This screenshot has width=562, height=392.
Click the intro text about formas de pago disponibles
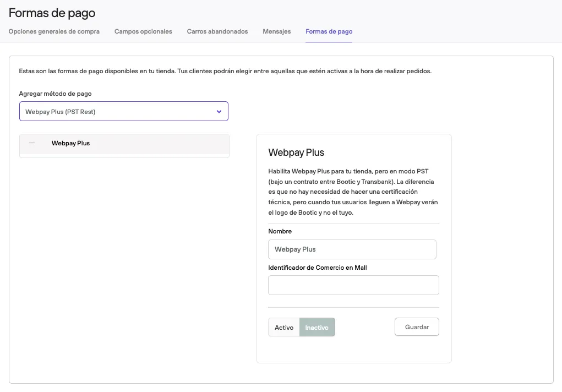tap(225, 71)
